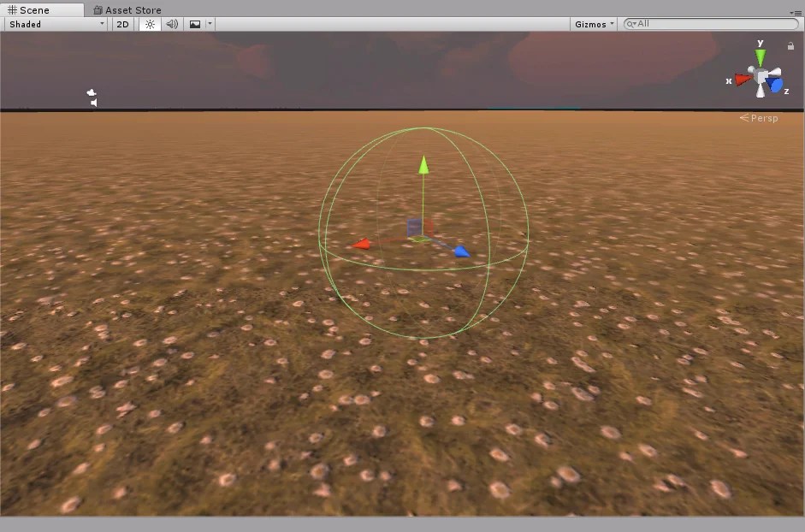The image size is (805, 532).
Task: Select the cube inside the green sphere collider
Action: pos(417,227)
